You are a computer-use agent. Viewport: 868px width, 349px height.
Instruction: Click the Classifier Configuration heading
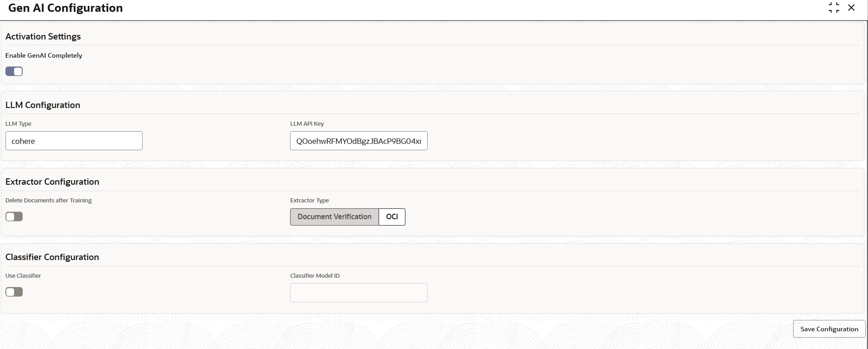tap(52, 257)
